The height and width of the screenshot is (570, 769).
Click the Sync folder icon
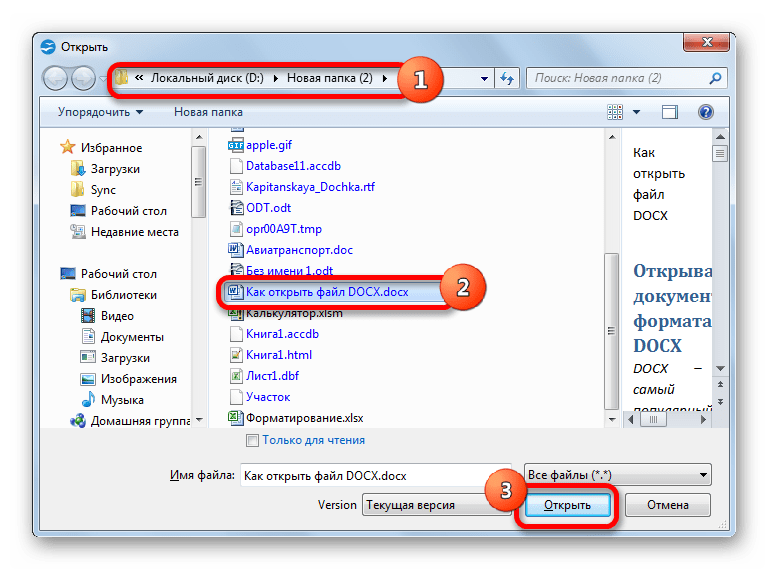pyautogui.click(x=77, y=189)
